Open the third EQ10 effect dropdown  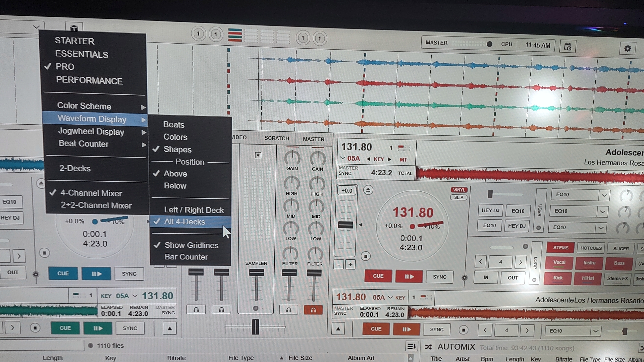click(600, 228)
